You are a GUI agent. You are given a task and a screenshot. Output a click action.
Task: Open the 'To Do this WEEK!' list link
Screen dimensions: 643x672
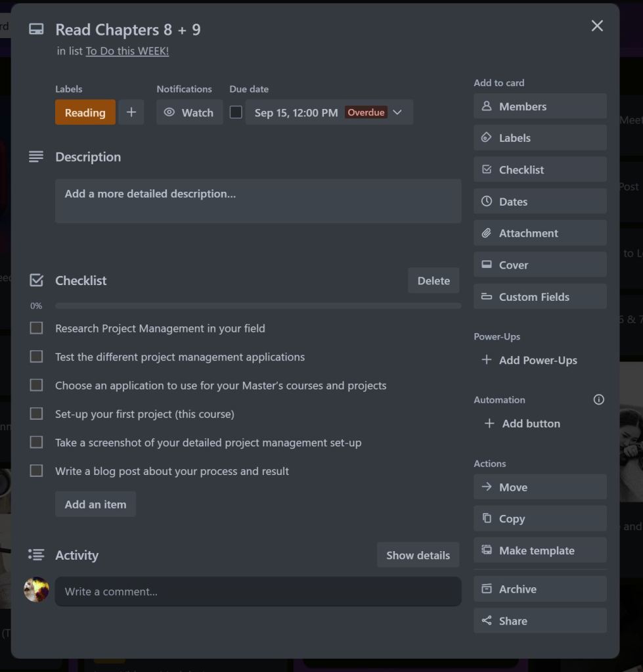tap(127, 51)
